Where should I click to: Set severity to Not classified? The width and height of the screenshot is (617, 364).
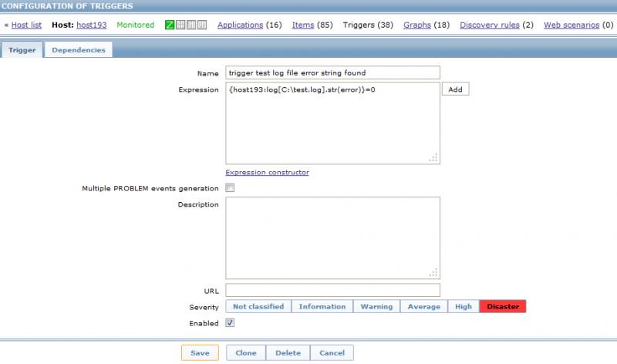pyautogui.click(x=258, y=307)
